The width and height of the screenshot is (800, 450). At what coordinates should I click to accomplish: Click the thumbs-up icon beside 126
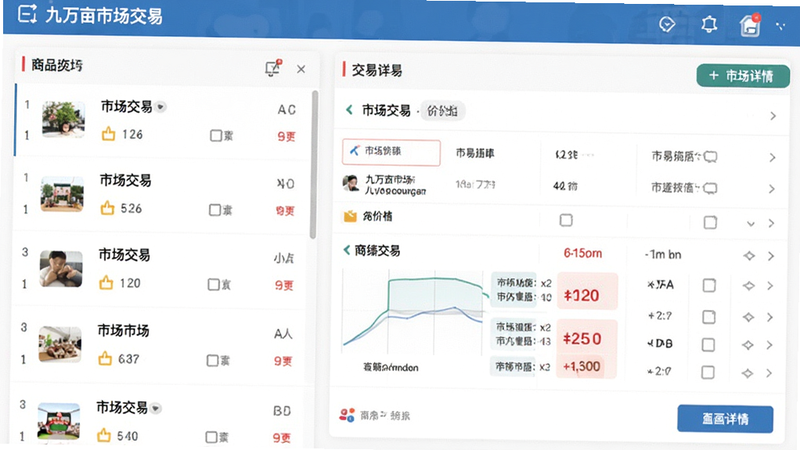click(x=108, y=134)
